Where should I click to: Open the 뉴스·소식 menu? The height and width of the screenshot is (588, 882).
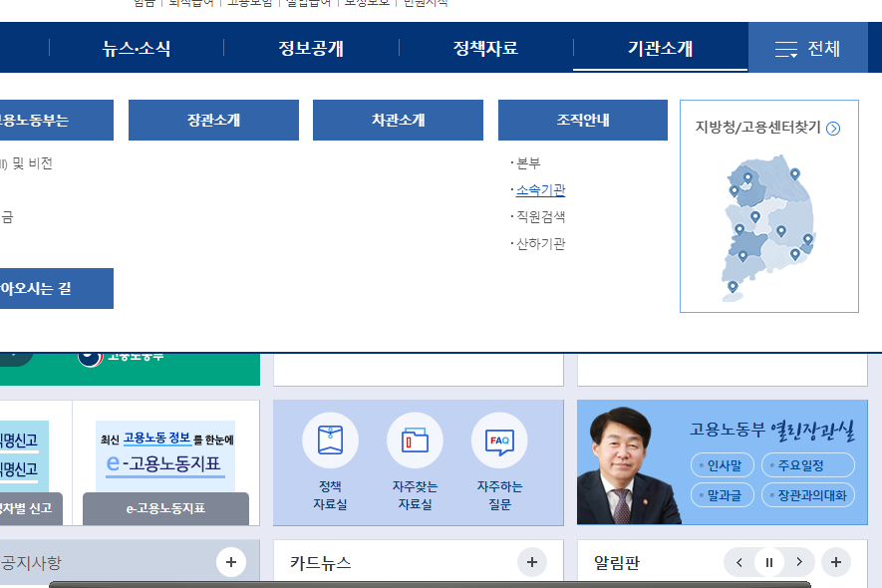click(x=137, y=49)
